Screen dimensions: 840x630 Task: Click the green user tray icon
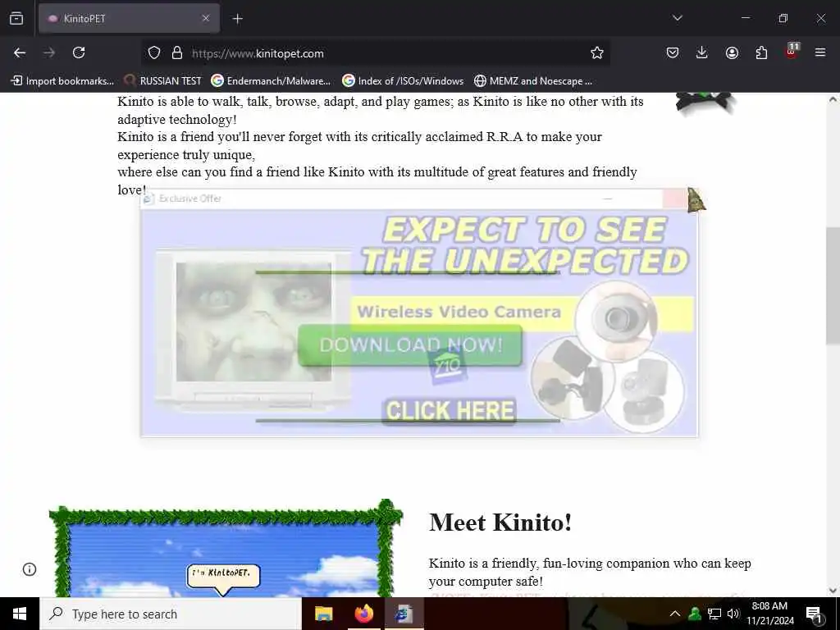695,614
